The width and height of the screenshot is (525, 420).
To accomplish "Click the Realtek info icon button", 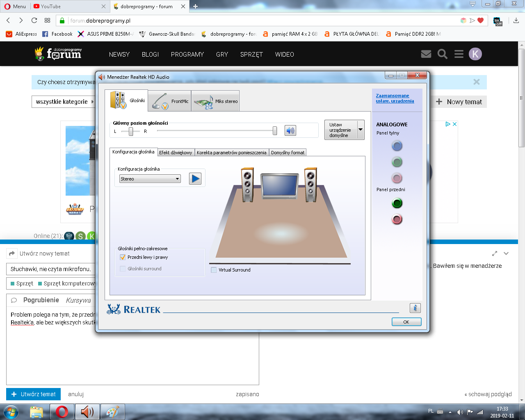I will (415, 308).
